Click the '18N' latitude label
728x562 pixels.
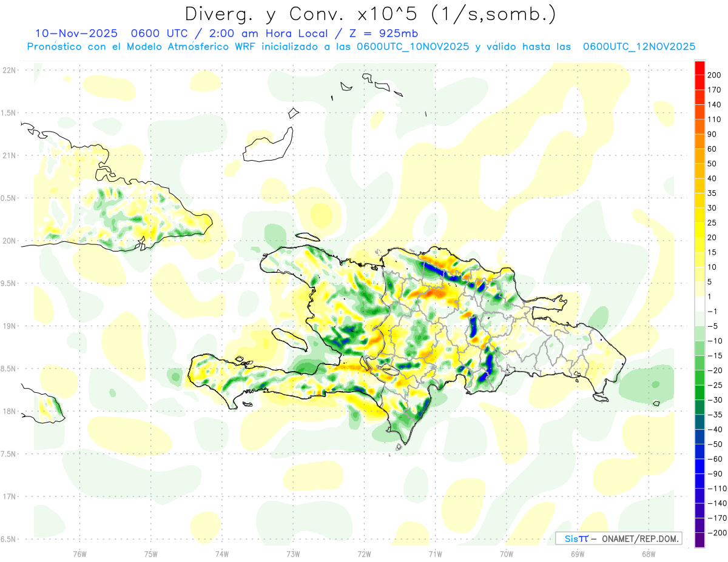click(x=9, y=411)
